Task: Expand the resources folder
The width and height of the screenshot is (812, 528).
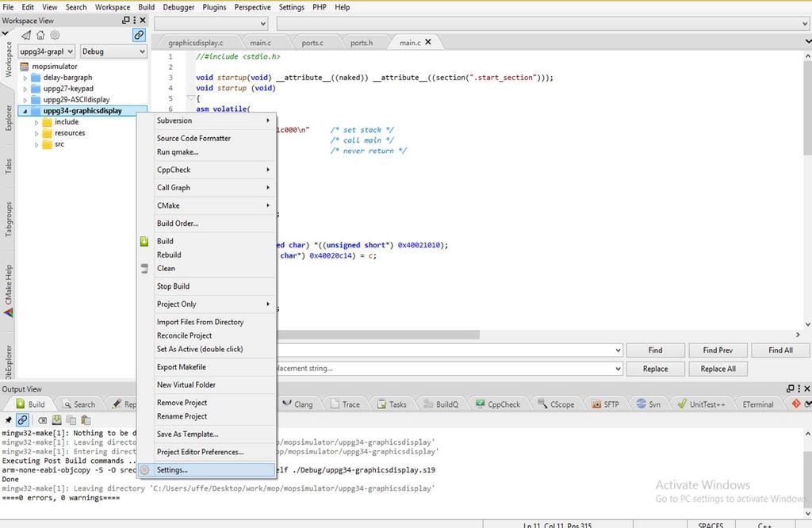Action: coord(36,133)
